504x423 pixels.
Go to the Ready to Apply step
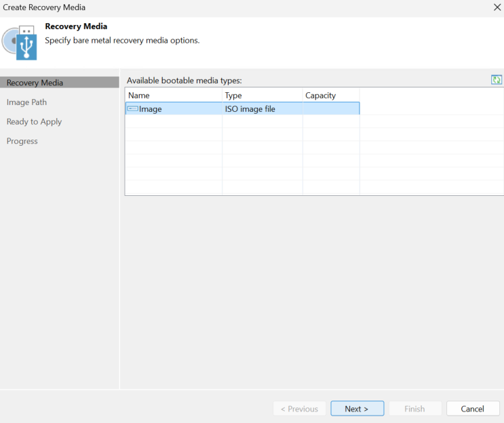pyautogui.click(x=34, y=122)
